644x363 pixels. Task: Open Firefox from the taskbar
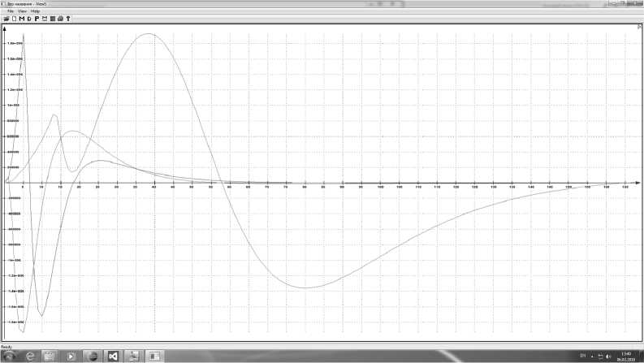(92, 356)
